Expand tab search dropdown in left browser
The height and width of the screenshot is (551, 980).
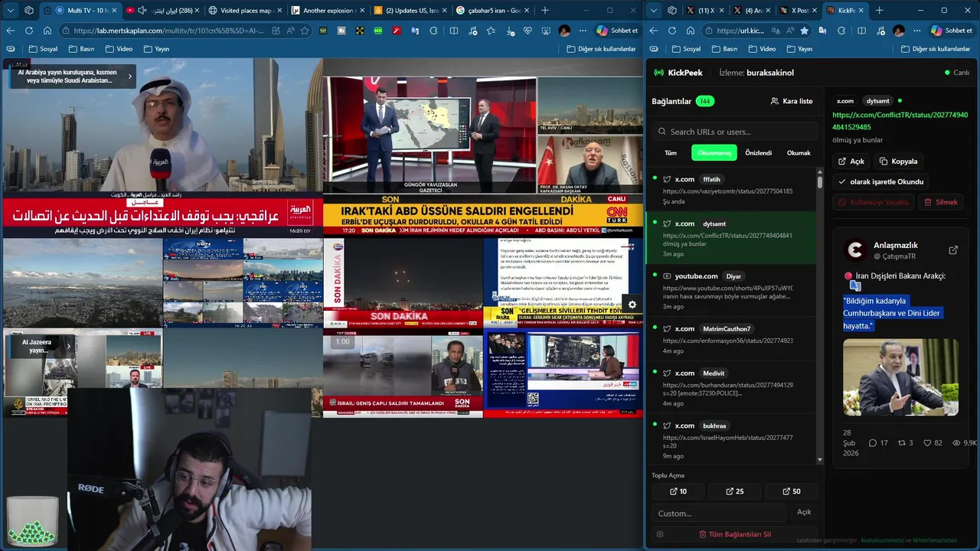click(x=11, y=11)
